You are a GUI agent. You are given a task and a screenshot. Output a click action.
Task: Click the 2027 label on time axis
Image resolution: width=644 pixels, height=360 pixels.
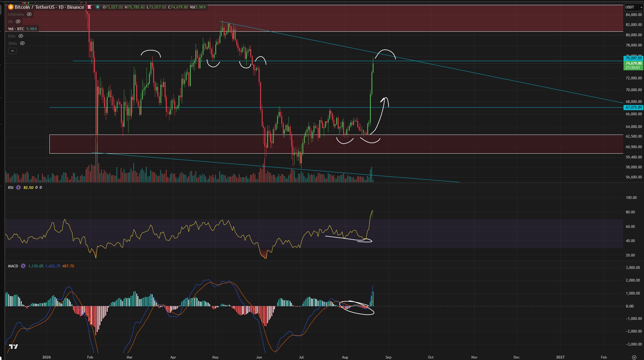click(x=560, y=357)
